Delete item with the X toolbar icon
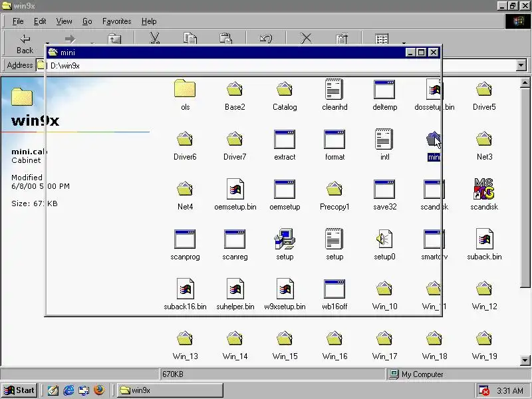 (306, 39)
